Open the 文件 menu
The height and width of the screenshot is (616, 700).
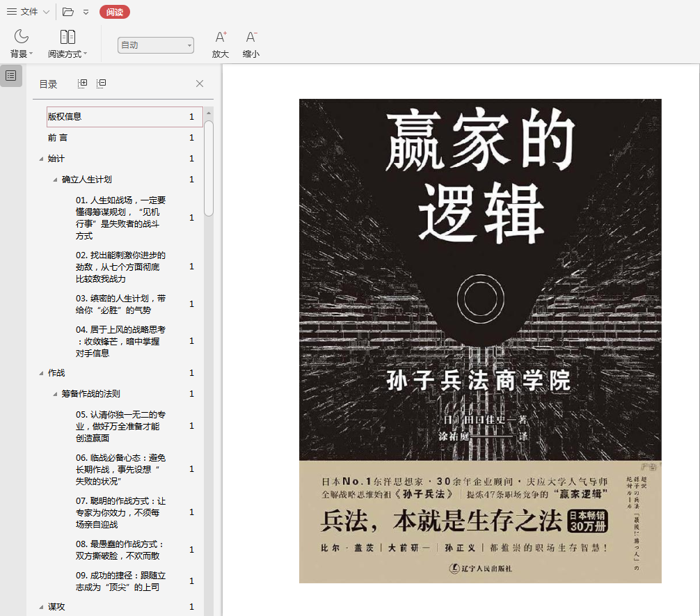click(28, 12)
